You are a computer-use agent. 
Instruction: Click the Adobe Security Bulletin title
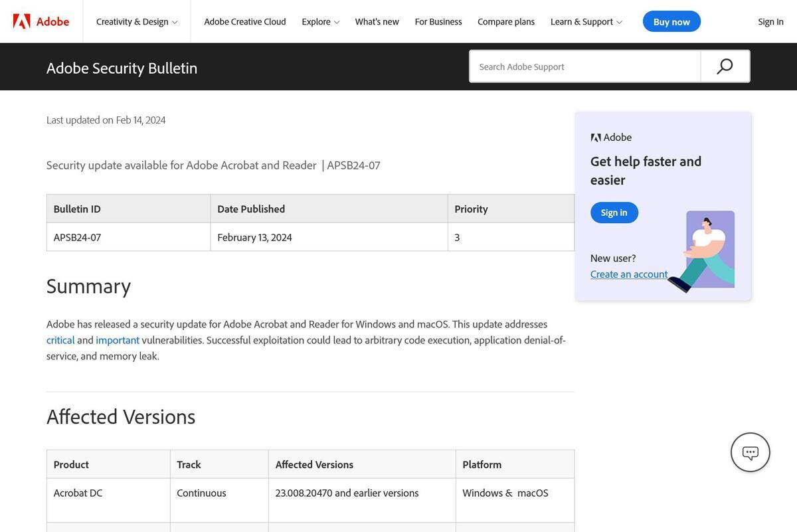122,68
